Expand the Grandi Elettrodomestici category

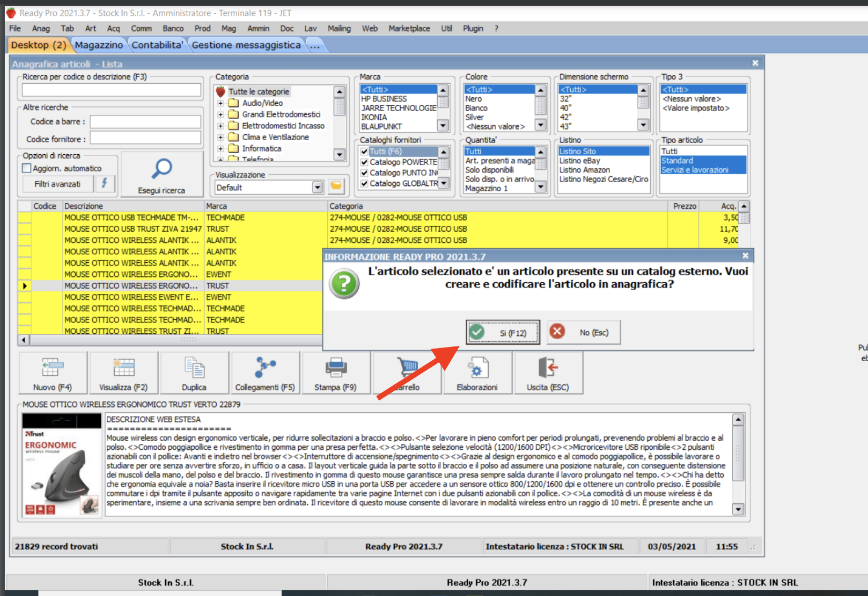tap(221, 114)
